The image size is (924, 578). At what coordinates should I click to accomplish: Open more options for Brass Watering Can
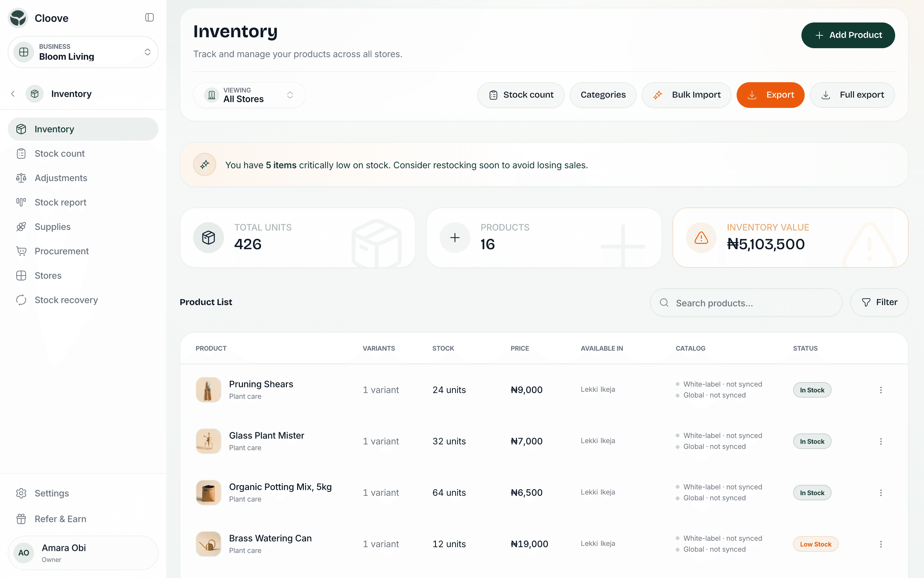point(881,544)
